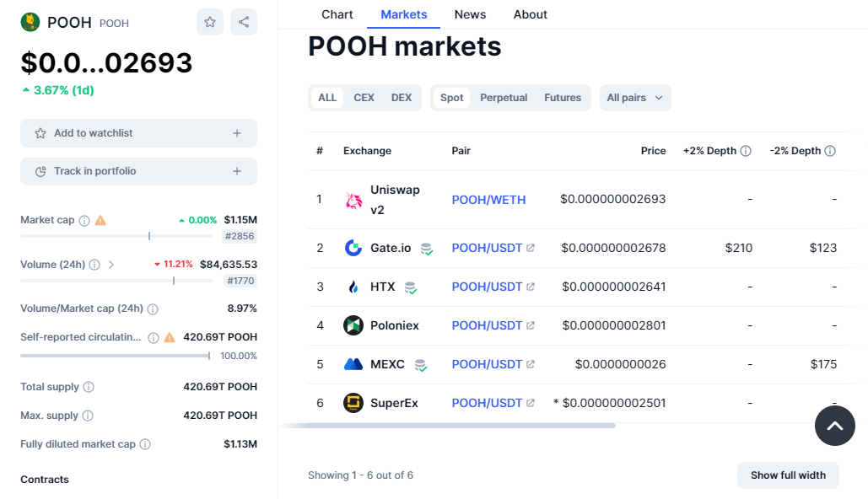Click the info icon beside -2% Depth header
The width and height of the screenshot is (868, 499).
tap(830, 151)
